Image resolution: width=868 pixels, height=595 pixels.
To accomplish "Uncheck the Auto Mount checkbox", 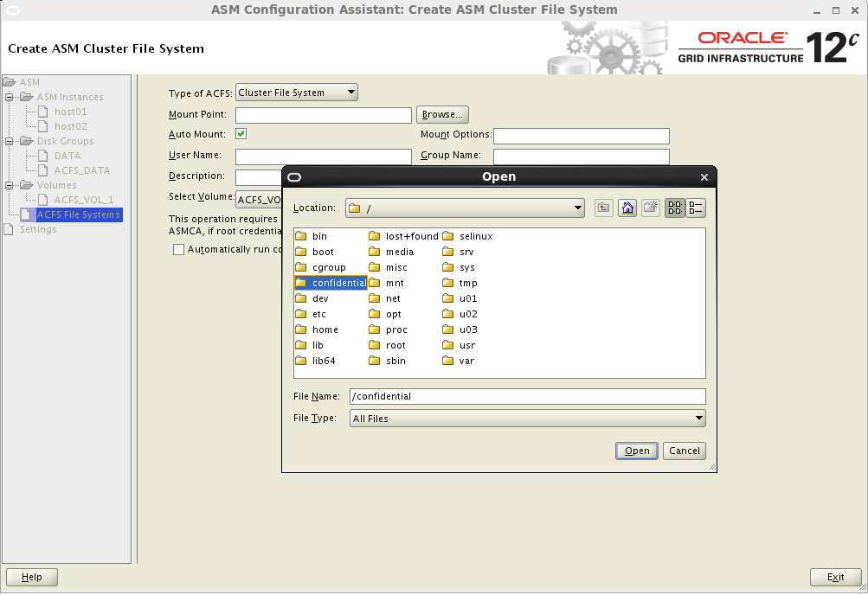I will [241, 134].
